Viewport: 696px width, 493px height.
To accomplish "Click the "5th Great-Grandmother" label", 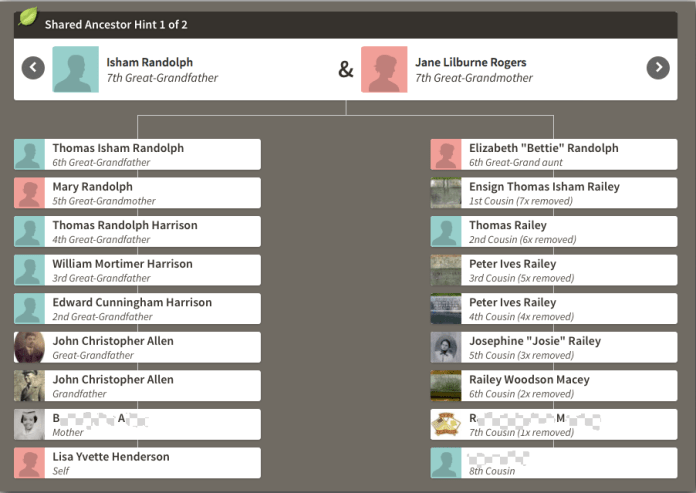I will tap(104, 201).
